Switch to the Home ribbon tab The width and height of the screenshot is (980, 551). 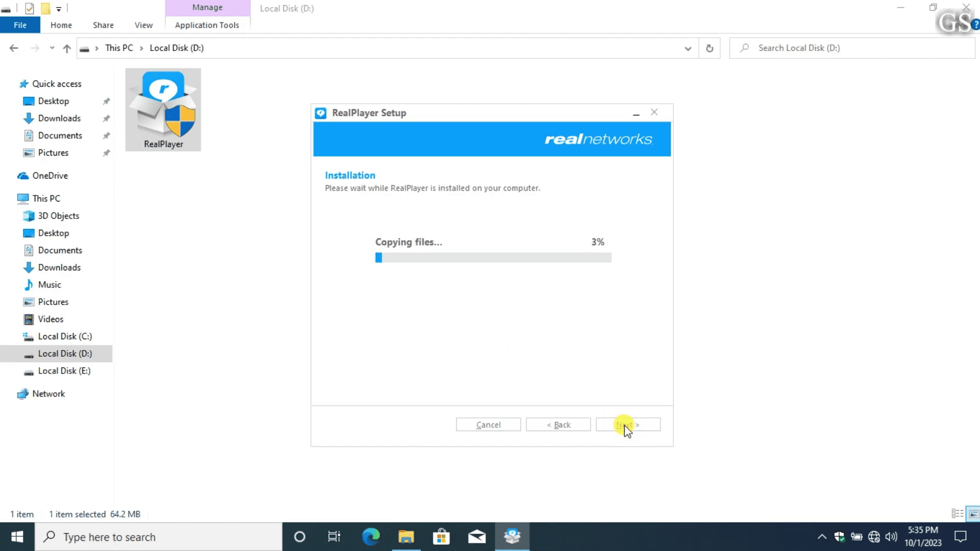click(61, 25)
